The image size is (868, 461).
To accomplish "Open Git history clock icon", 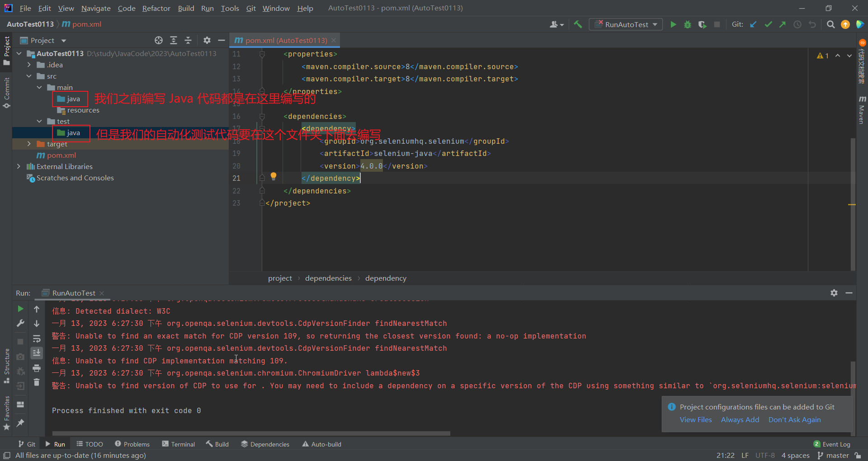I will click(797, 24).
